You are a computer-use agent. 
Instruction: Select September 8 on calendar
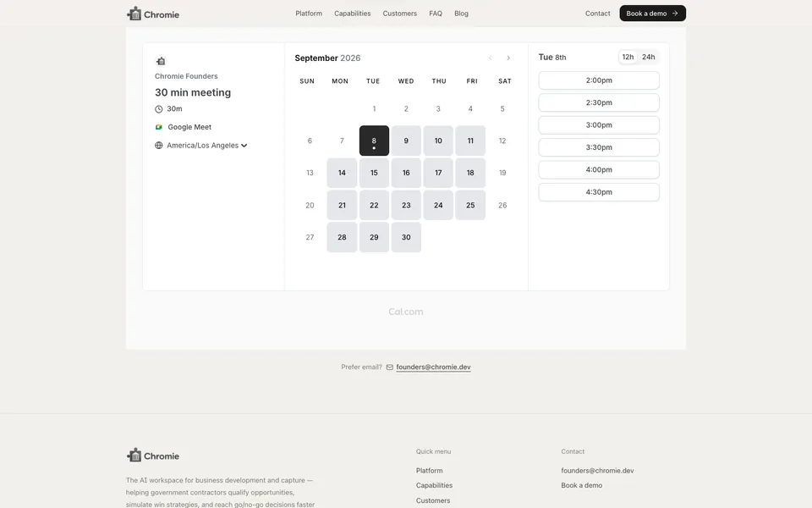374,141
